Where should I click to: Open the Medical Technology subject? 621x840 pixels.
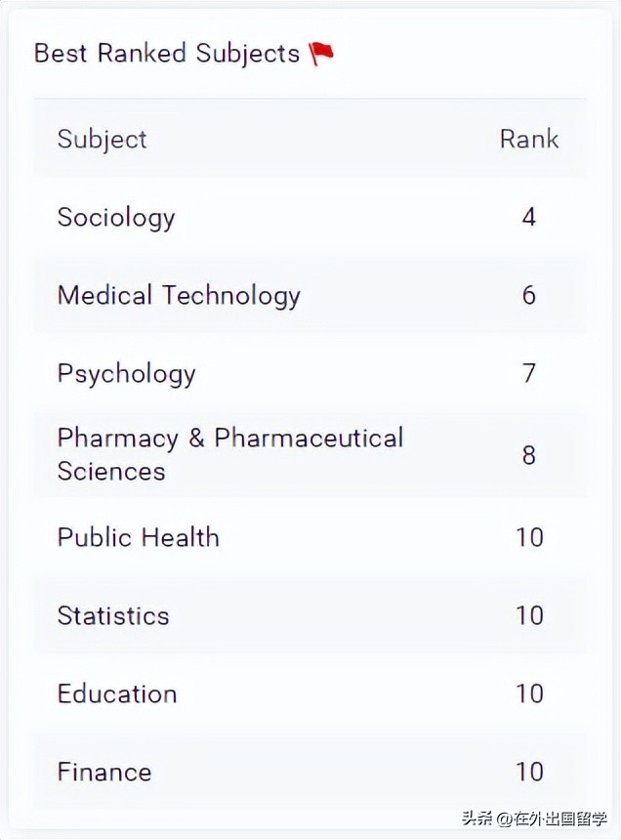click(x=179, y=295)
